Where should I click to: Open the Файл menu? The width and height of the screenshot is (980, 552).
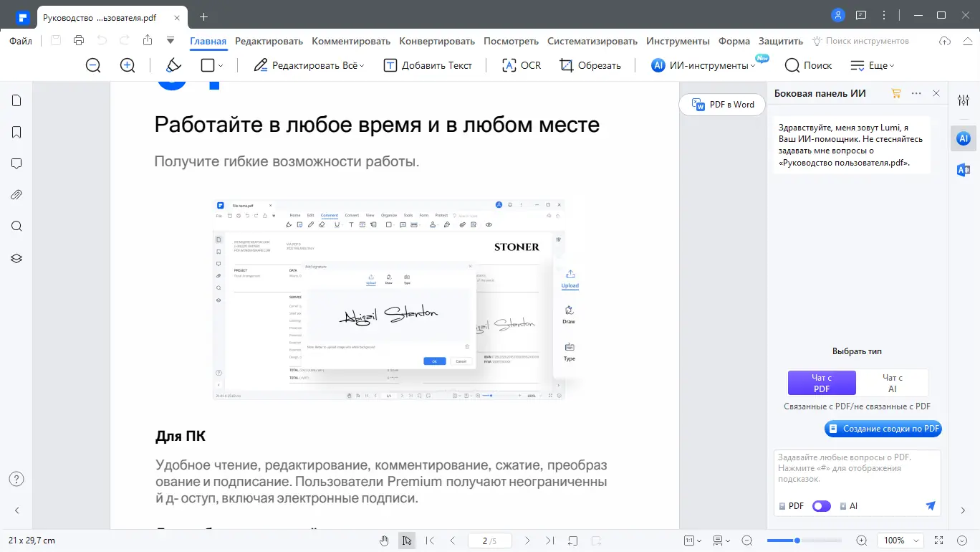[21, 41]
